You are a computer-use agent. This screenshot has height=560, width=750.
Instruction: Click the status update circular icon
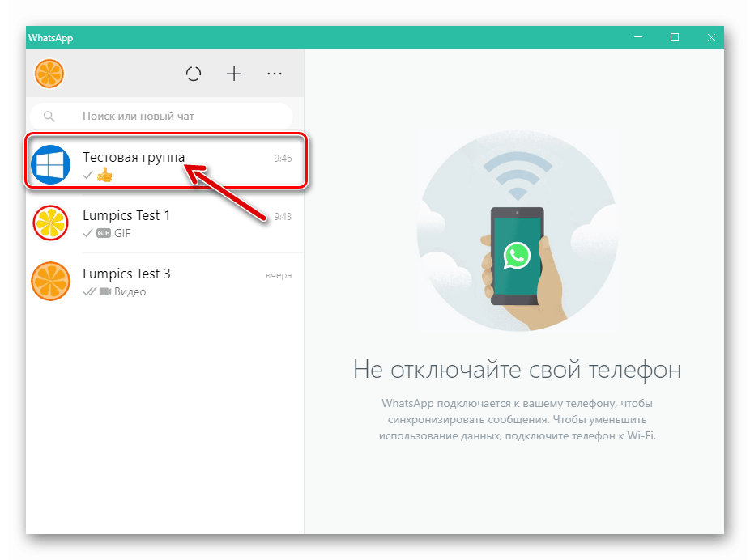(x=194, y=74)
